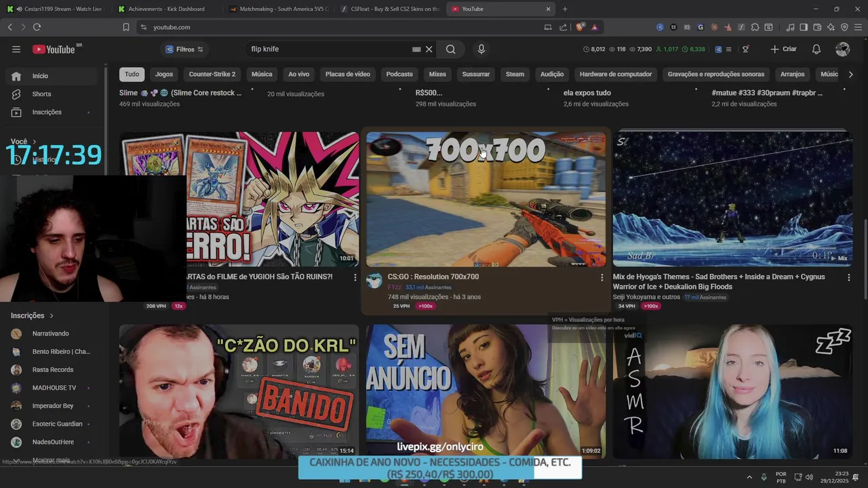Expand the Inscrições section header

(x=32, y=316)
